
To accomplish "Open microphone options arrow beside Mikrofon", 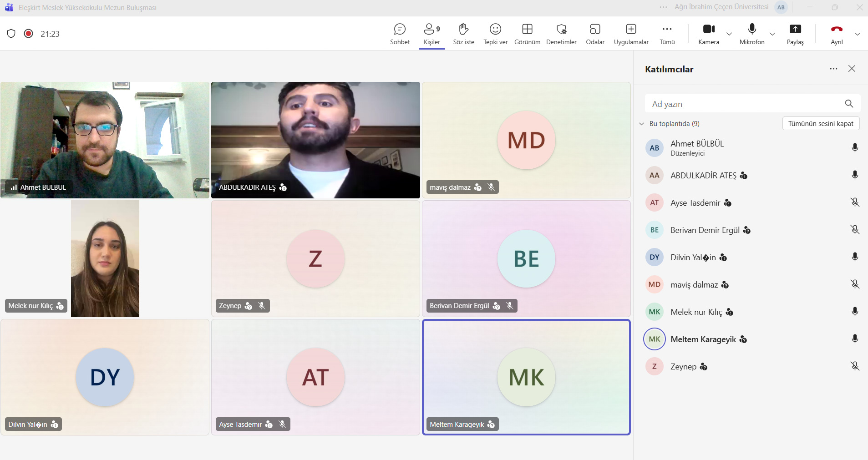I will tap(772, 34).
